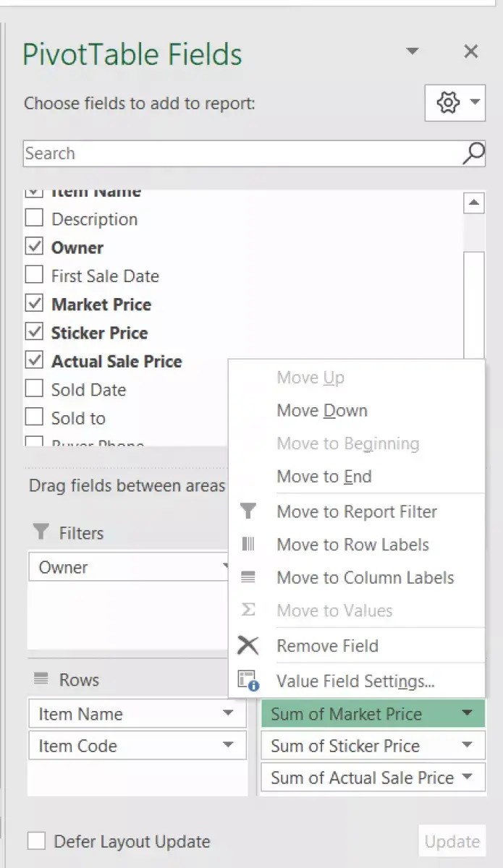Enable the Description field checkbox

tap(33, 218)
